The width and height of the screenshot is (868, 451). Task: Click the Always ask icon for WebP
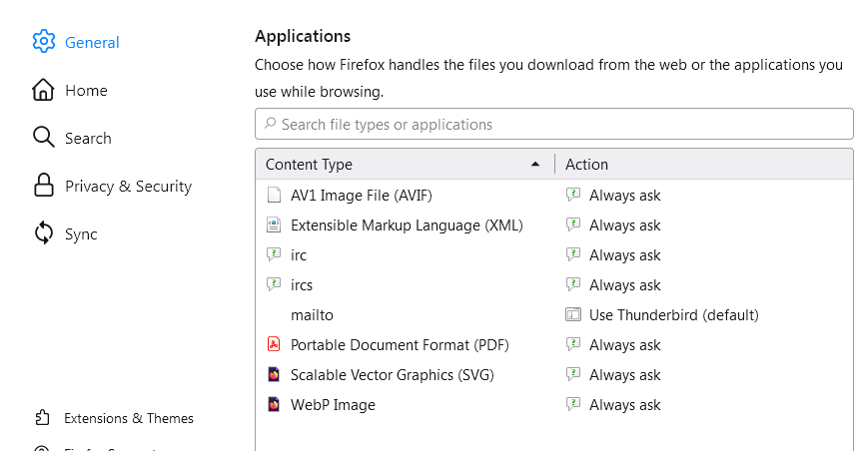click(x=573, y=404)
